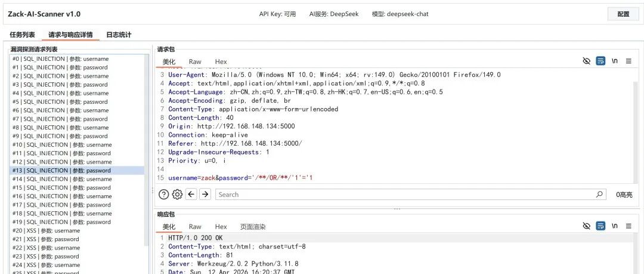Open request panel hamburger menu

click(628, 61)
